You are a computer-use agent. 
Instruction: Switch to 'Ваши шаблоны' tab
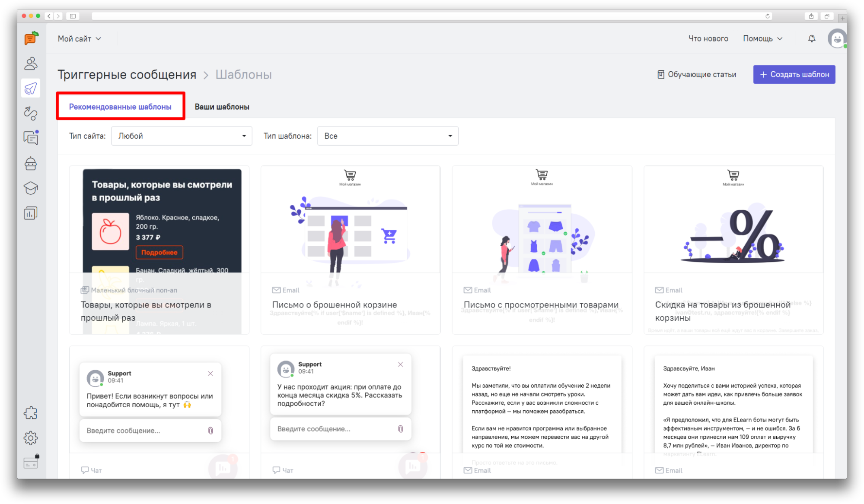tap(222, 107)
